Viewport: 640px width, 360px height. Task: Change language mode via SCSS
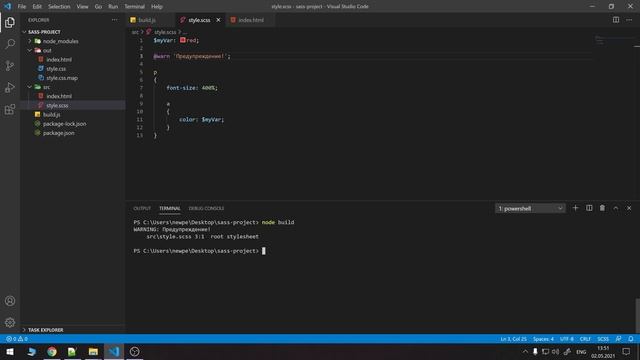[x=603, y=339]
